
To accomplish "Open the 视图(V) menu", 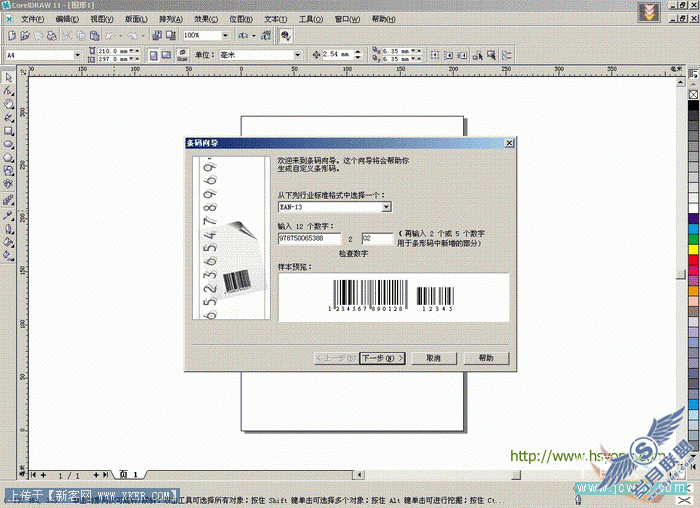I will (x=102, y=19).
